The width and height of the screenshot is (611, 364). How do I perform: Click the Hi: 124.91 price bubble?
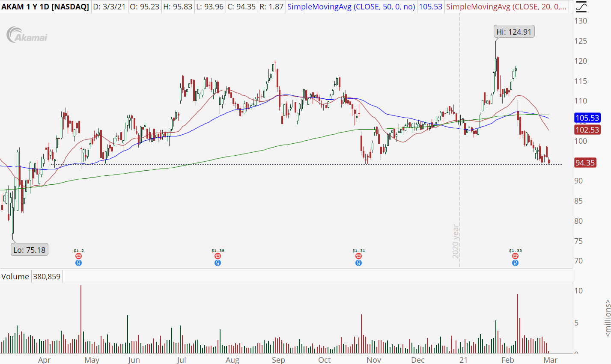514,32
